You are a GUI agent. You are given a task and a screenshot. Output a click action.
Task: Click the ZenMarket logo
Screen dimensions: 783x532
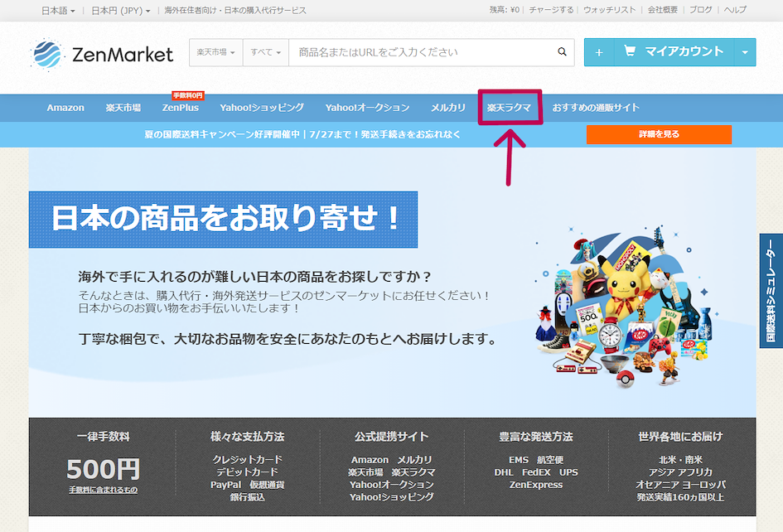tap(102, 54)
